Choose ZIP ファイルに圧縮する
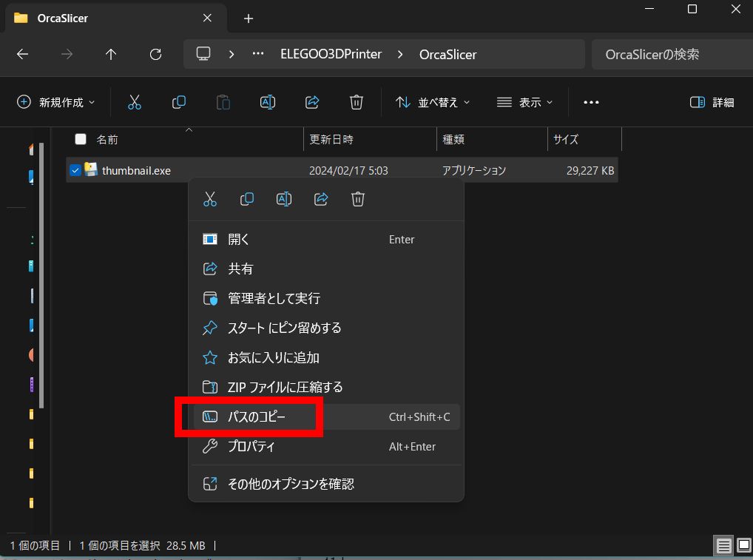Image resolution: width=753 pixels, height=560 pixels. (326, 387)
